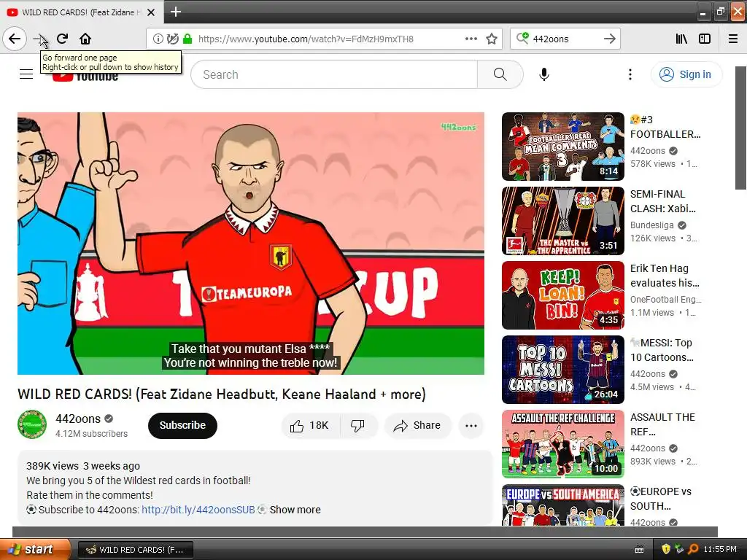This screenshot has height=560, width=747.
Task: Open 'MESSI: Top 10 Cartoons...' title
Action: point(661,350)
